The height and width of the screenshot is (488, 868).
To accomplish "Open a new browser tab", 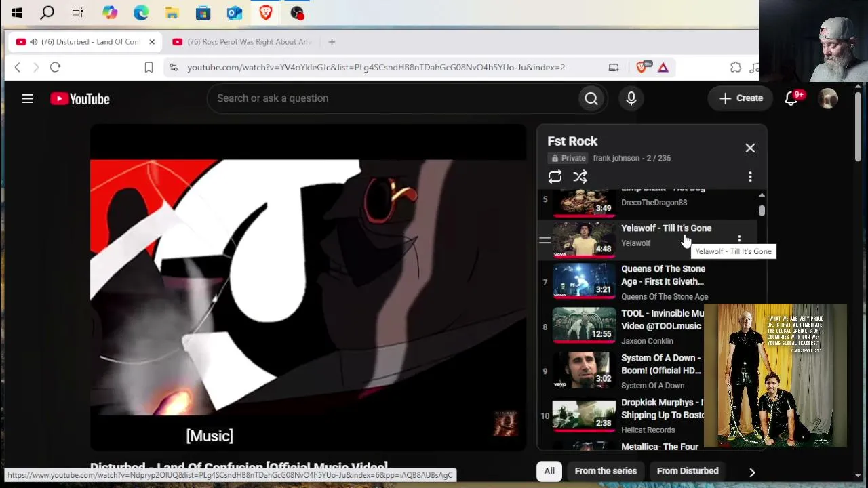I will [x=332, y=42].
